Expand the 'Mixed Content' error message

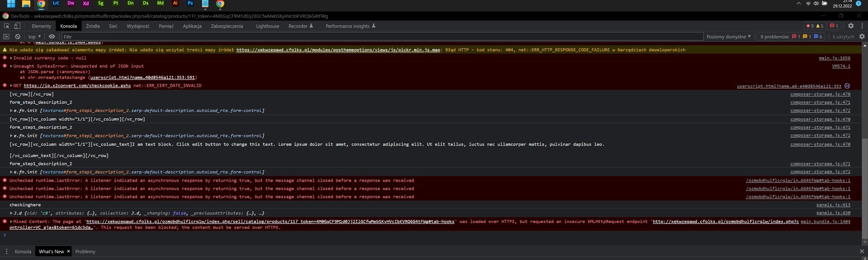[11, 222]
